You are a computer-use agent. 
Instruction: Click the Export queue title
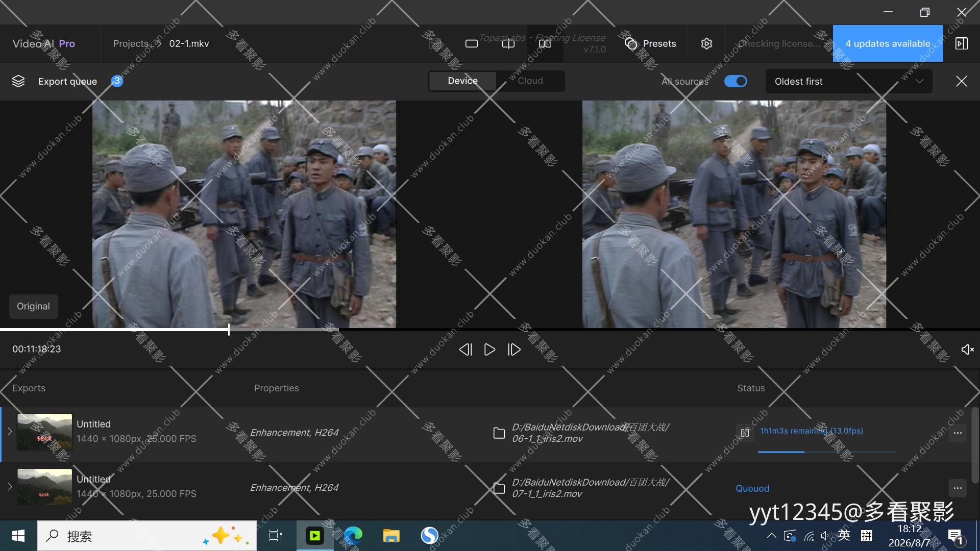coord(67,82)
